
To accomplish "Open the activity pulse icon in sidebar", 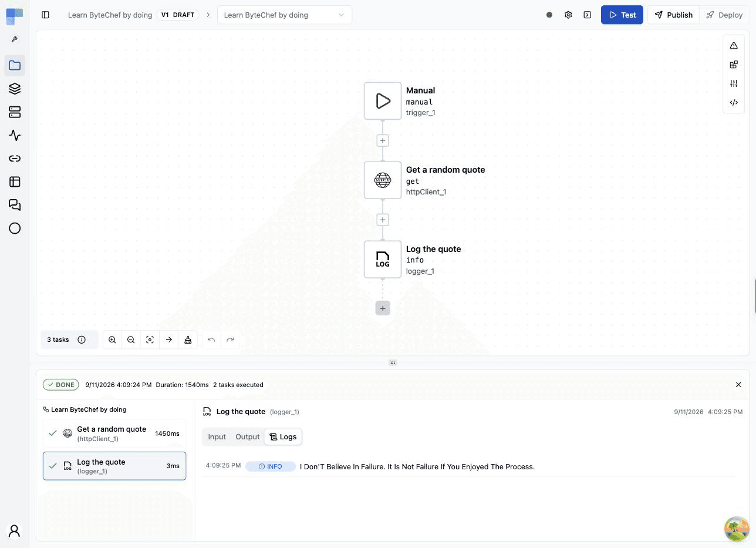I will coord(15,135).
